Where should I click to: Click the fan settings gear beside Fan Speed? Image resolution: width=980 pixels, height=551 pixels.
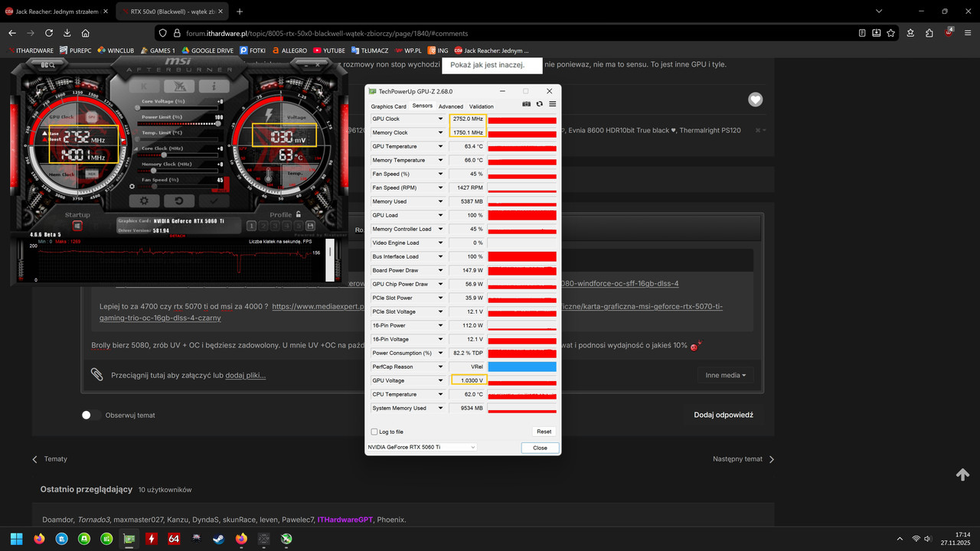click(132, 186)
